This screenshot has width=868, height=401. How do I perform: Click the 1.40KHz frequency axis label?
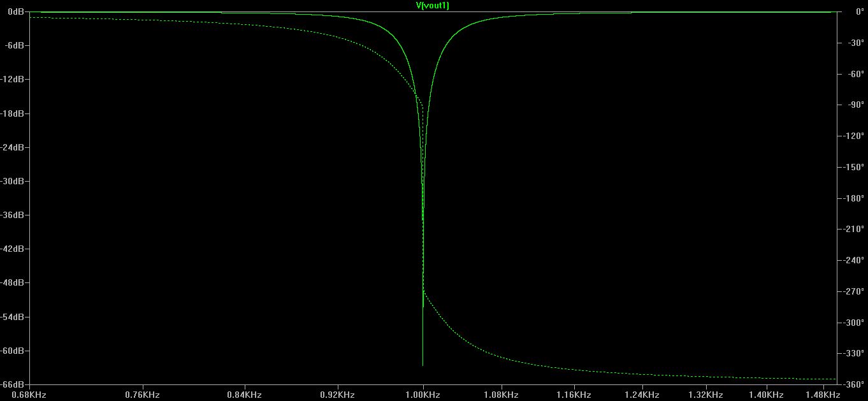767,395
